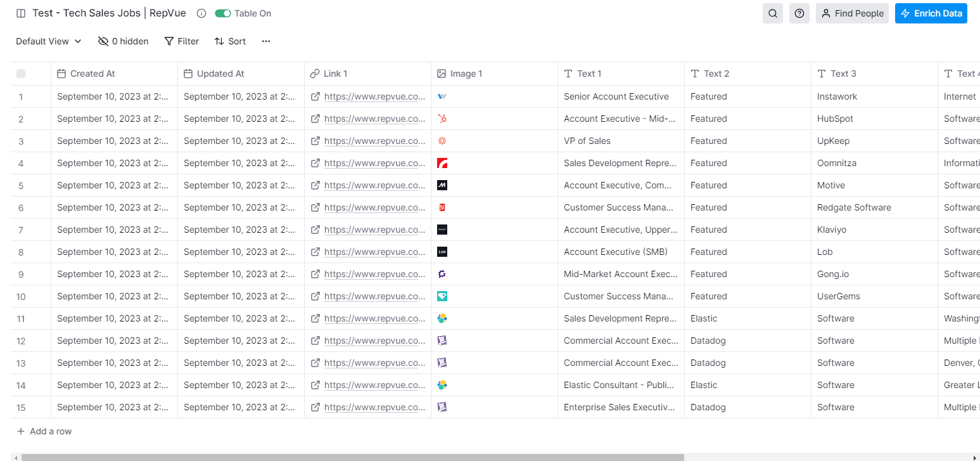This screenshot has width=980, height=461.
Task: Click the Motive logo image in row 5
Action: (442, 185)
